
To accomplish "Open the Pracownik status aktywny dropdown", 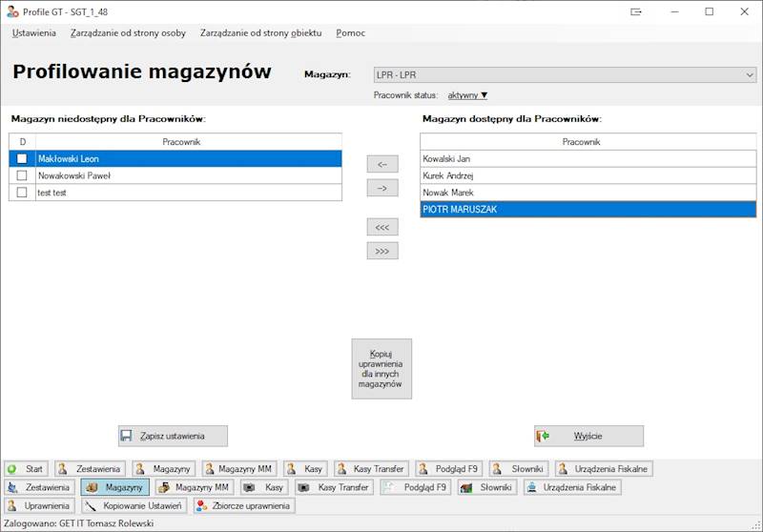I will coord(467,95).
